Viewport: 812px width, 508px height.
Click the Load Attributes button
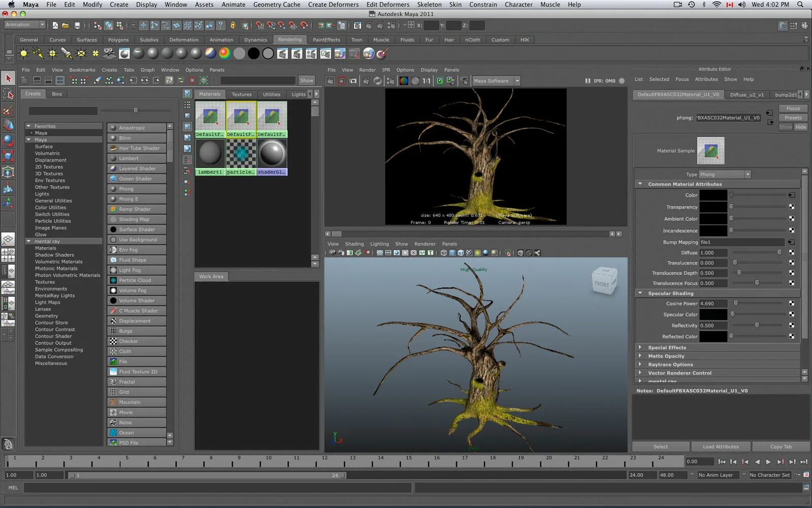coord(720,447)
